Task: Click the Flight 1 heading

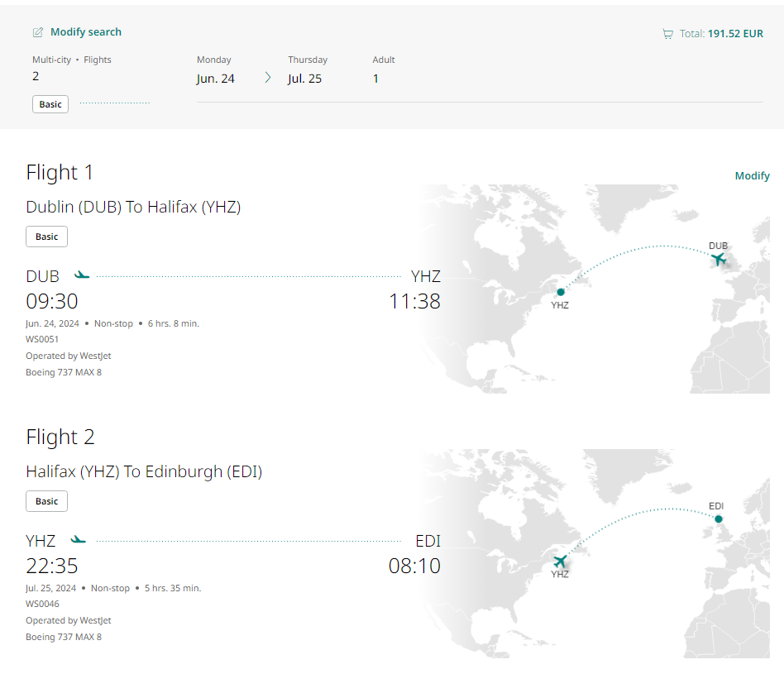Action: (60, 173)
